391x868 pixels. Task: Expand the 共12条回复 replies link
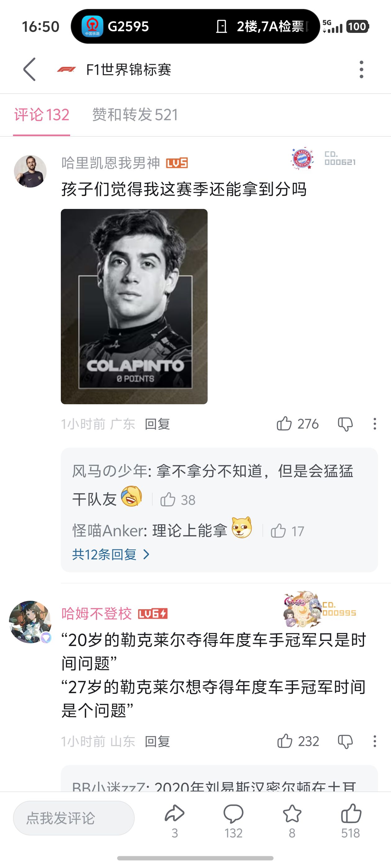111,554
